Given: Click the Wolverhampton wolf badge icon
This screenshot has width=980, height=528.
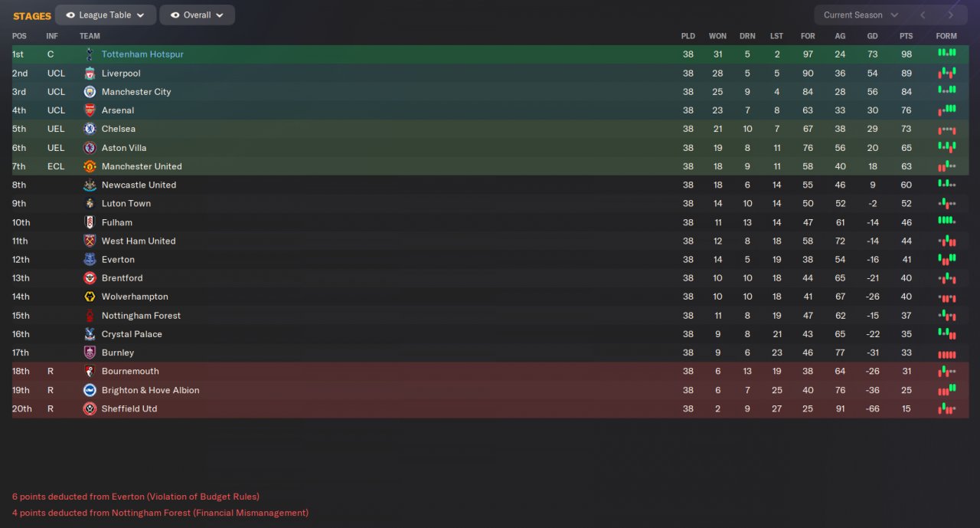Looking at the screenshot, I should [x=90, y=297].
